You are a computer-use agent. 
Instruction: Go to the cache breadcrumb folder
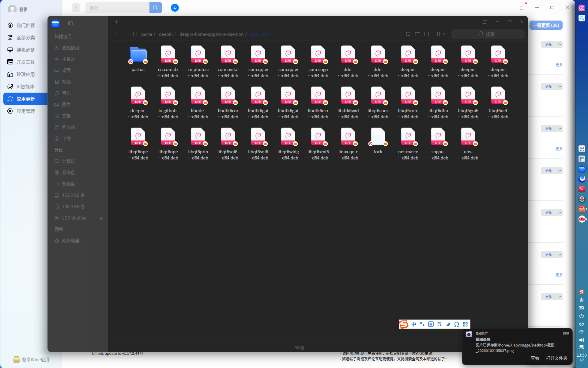click(x=146, y=34)
